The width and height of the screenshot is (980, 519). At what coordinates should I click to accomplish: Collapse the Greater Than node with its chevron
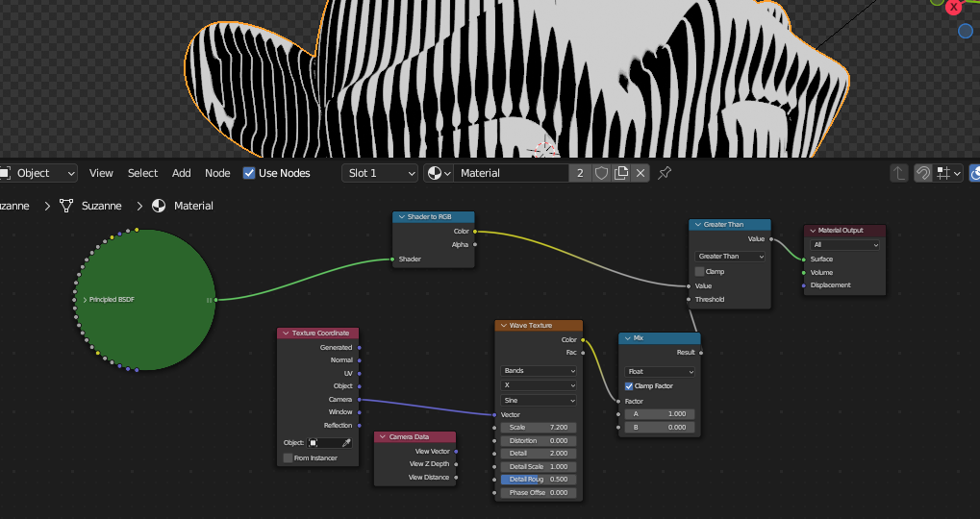tap(697, 224)
